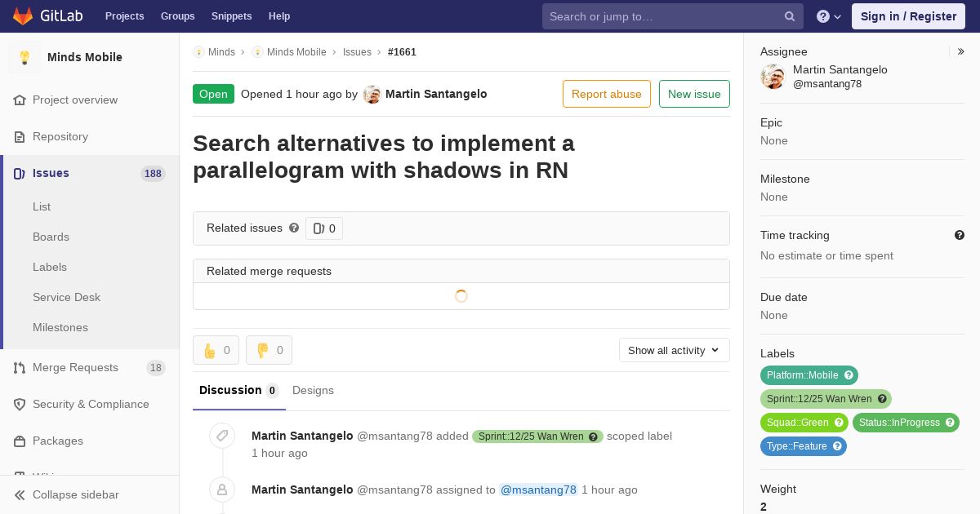Click the Sprint::12/25 Wan Wren label in activity
This screenshot has width=980, height=514.
(531, 436)
